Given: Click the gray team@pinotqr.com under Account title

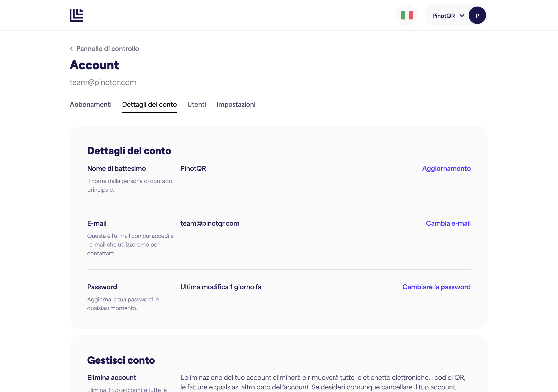Looking at the screenshot, I should pos(103,82).
